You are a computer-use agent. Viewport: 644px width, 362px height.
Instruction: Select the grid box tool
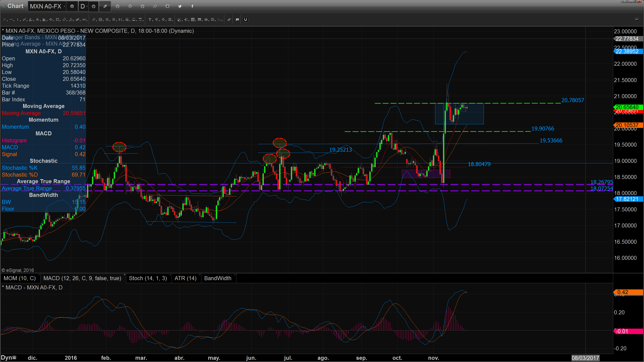pos(193,20)
